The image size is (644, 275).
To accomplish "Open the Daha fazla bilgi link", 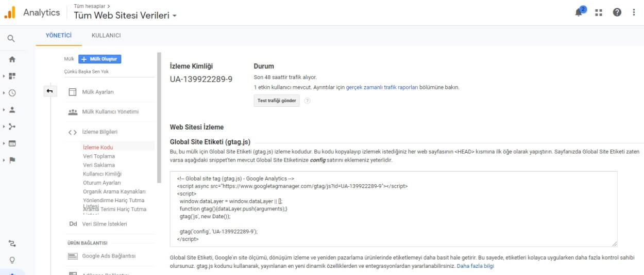I will [476, 266].
